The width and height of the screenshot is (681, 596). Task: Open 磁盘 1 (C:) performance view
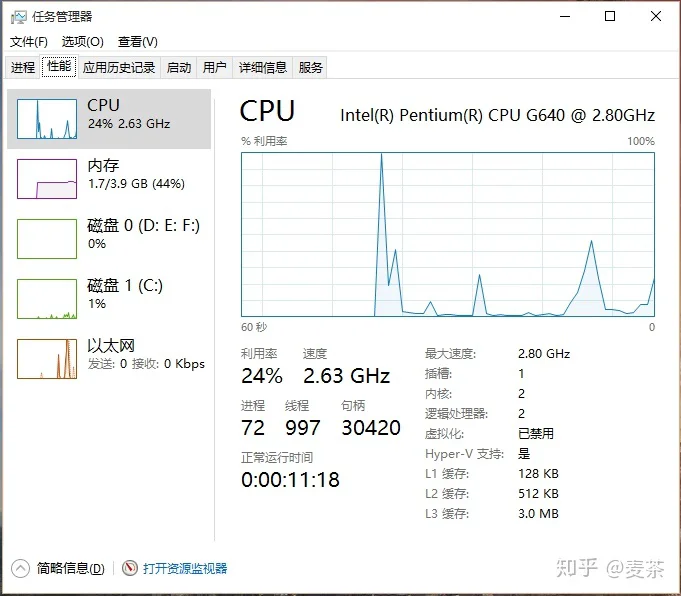tap(109, 298)
